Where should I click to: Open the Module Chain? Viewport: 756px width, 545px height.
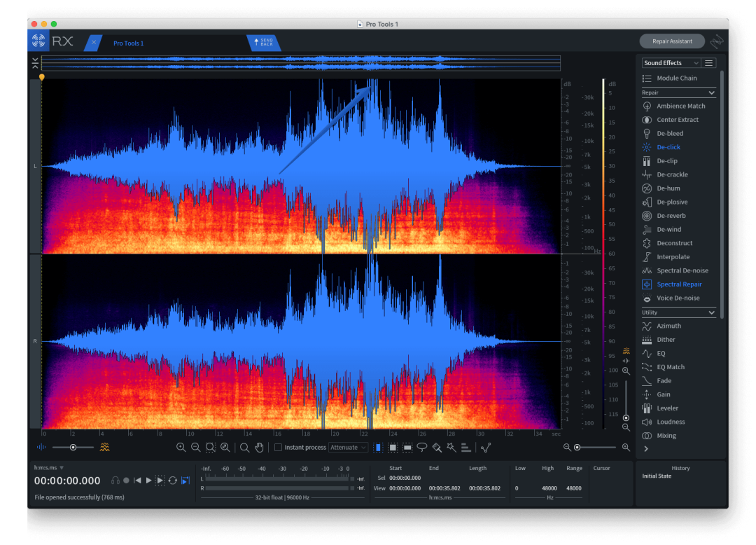click(x=676, y=78)
